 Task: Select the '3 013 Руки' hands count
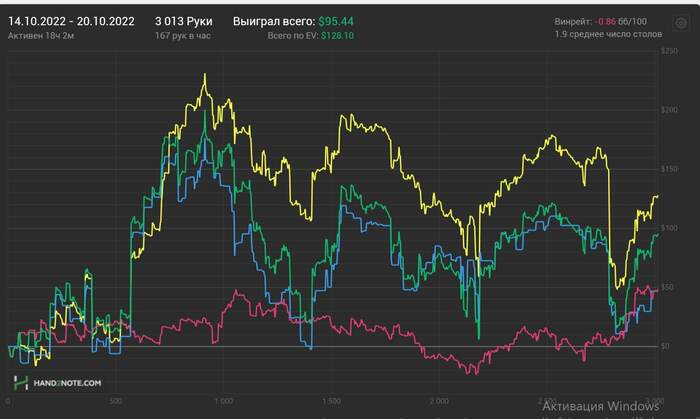tap(183, 21)
